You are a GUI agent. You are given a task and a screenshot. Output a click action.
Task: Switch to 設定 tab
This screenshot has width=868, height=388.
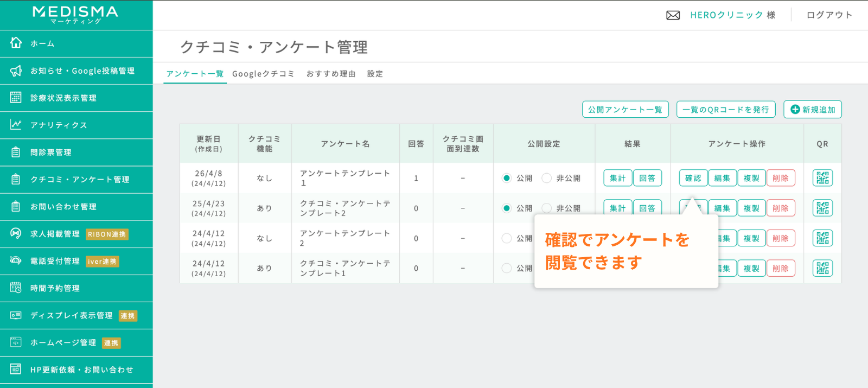(375, 74)
